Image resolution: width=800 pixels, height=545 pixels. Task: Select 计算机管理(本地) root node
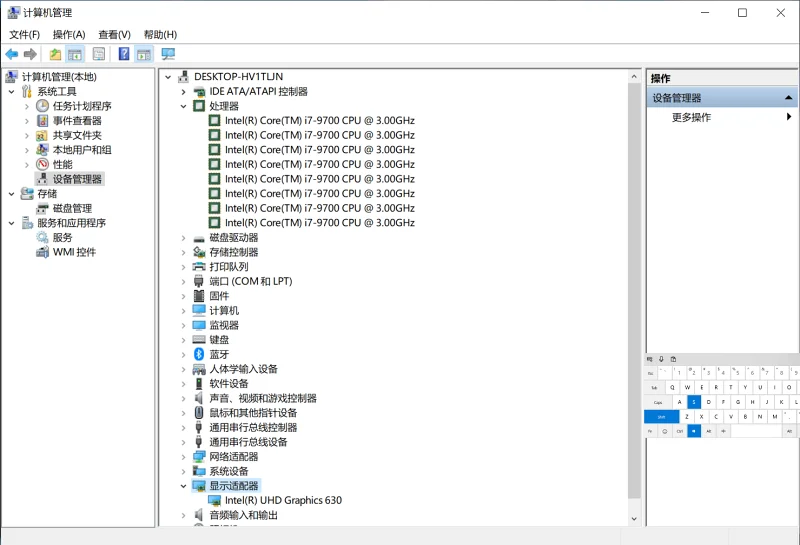59,77
